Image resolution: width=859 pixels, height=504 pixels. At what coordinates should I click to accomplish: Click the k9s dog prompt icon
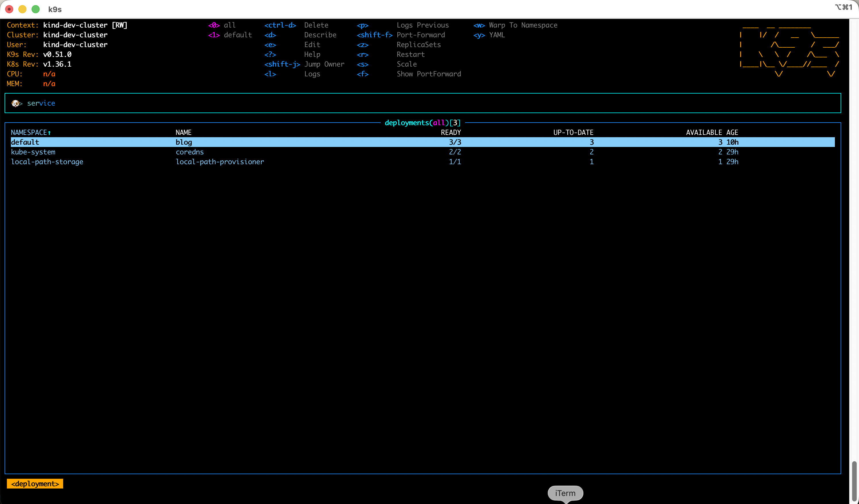(15, 103)
